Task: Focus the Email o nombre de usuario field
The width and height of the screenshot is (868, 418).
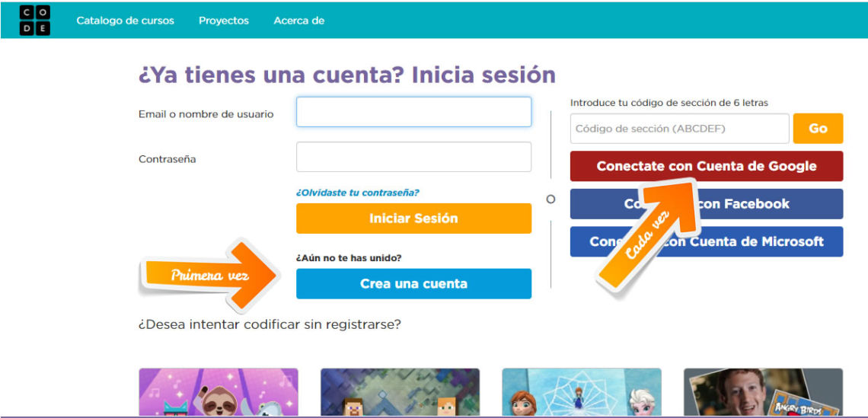Action: pyautogui.click(x=413, y=112)
